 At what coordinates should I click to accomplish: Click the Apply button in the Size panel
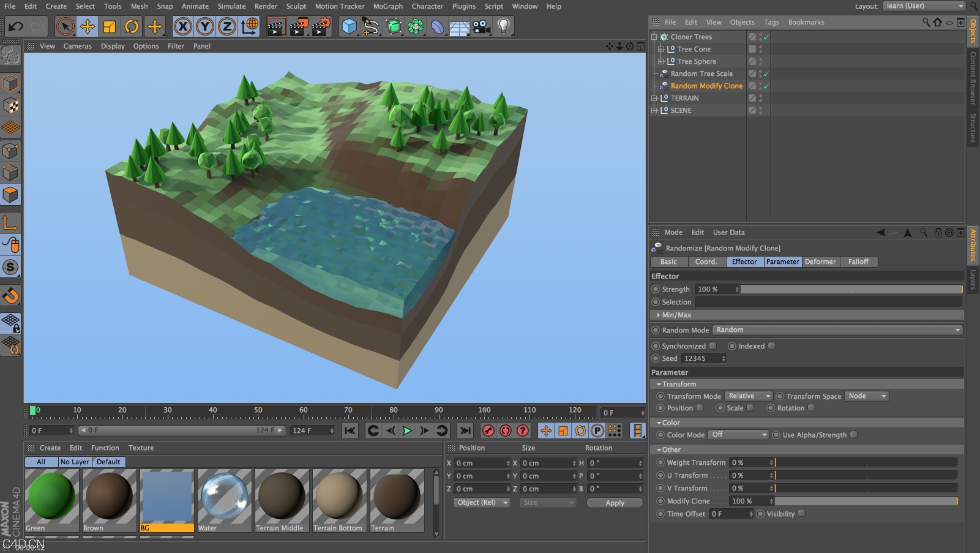point(615,502)
